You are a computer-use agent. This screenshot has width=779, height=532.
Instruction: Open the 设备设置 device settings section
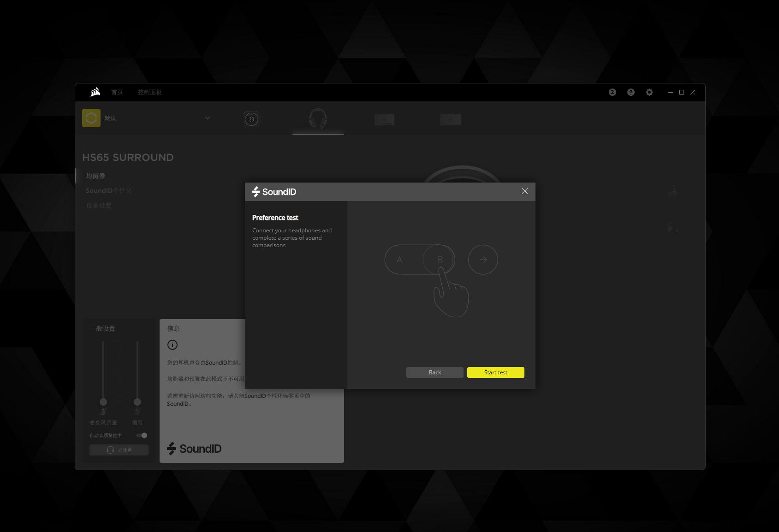(99, 206)
